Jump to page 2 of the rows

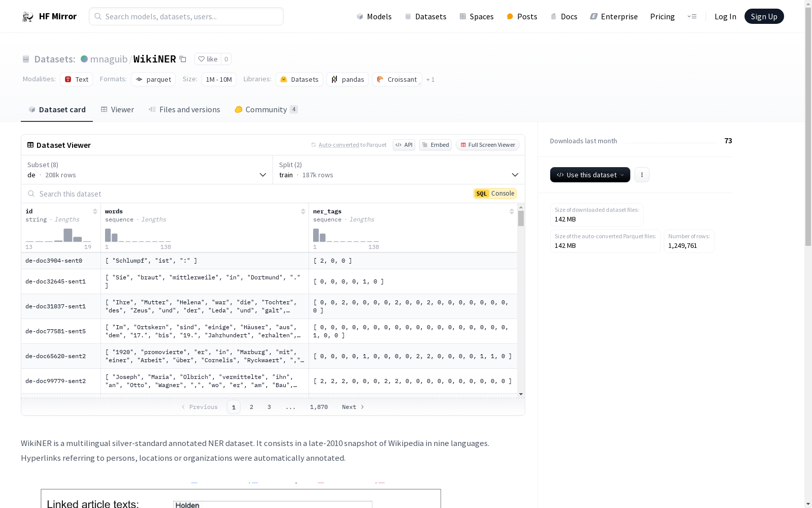point(251,407)
